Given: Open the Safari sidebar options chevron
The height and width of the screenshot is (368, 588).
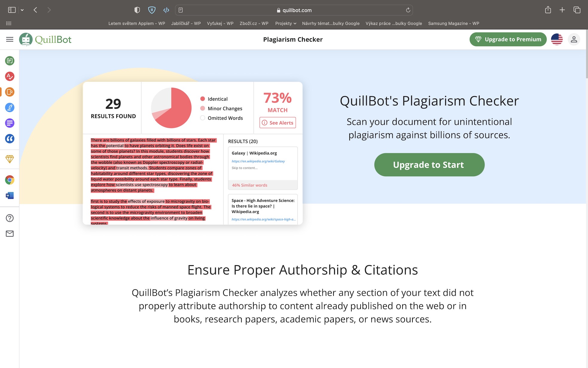Looking at the screenshot, I should pyautogui.click(x=22, y=10).
